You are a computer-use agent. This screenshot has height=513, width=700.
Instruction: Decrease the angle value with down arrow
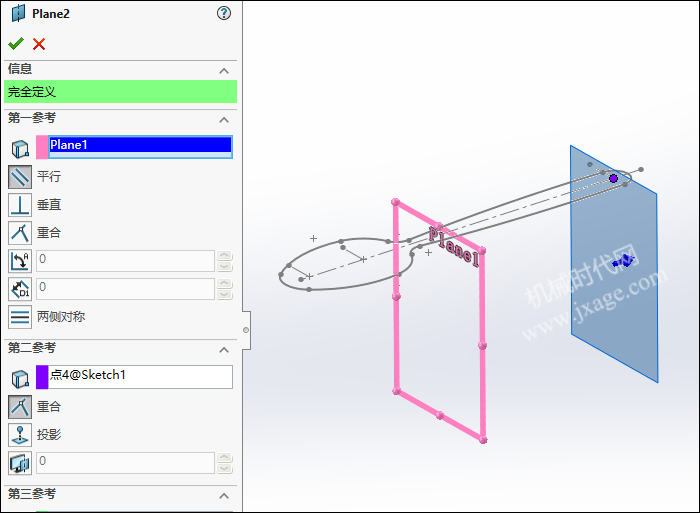(x=225, y=267)
